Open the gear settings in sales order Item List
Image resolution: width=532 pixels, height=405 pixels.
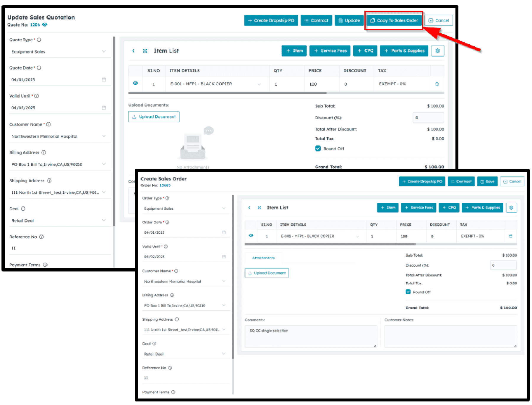coord(511,208)
